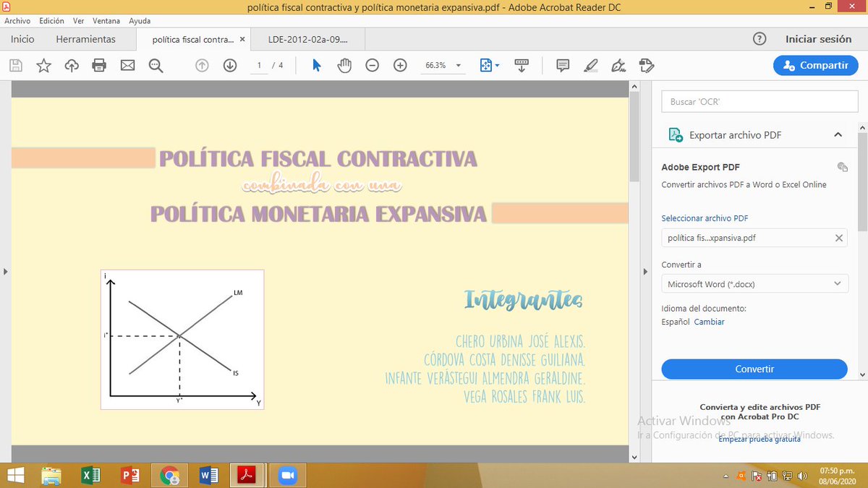Screen dimensions: 868x488
Task: Open the Help question mark icon
Action: (x=759, y=39)
